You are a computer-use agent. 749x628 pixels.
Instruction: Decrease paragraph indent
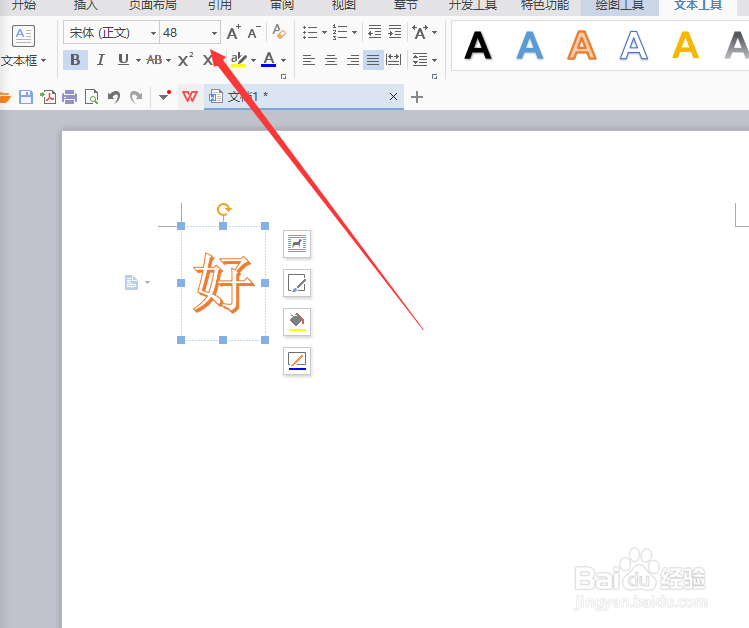coord(374,32)
